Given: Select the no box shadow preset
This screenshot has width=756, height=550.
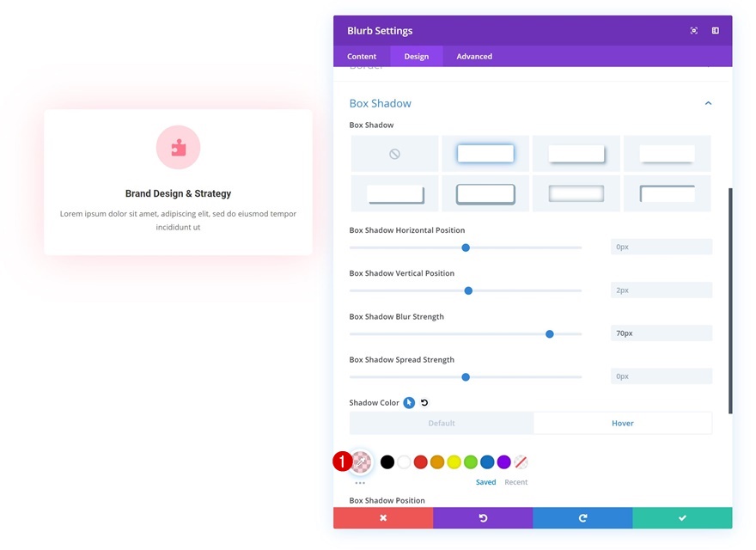Looking at the screenshot, I should [x=394, y=154].
